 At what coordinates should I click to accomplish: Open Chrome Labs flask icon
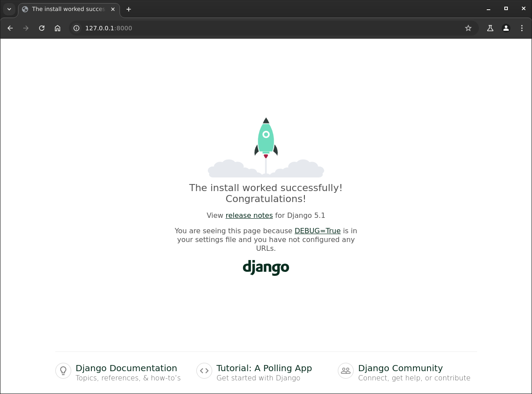[x=490, y=28]
